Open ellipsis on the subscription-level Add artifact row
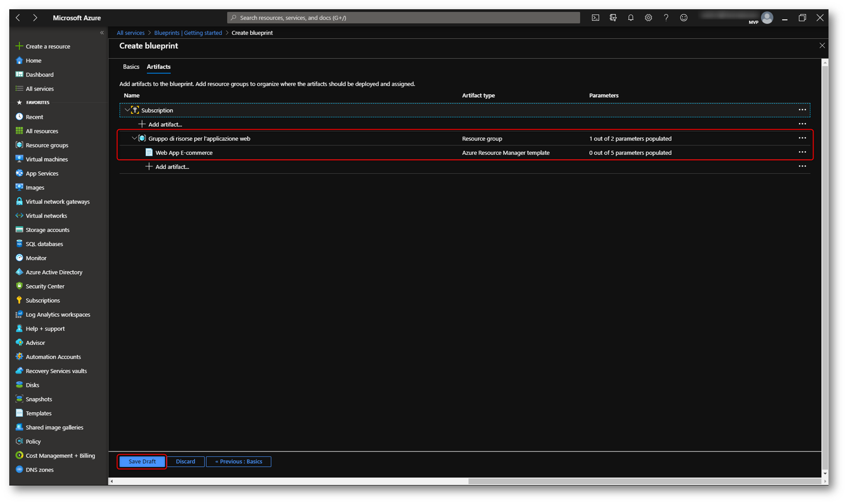 point(802,124)
